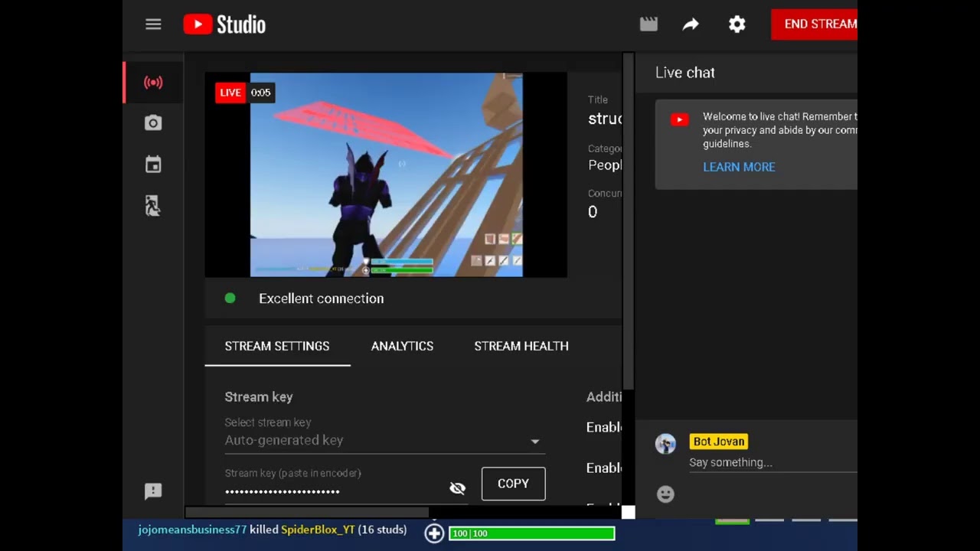Image resolution: width=980 pixels, height=551 pixels.
Task: Click 'jojomeansbusiness77' in the kill feed
Action: [192, 530]
